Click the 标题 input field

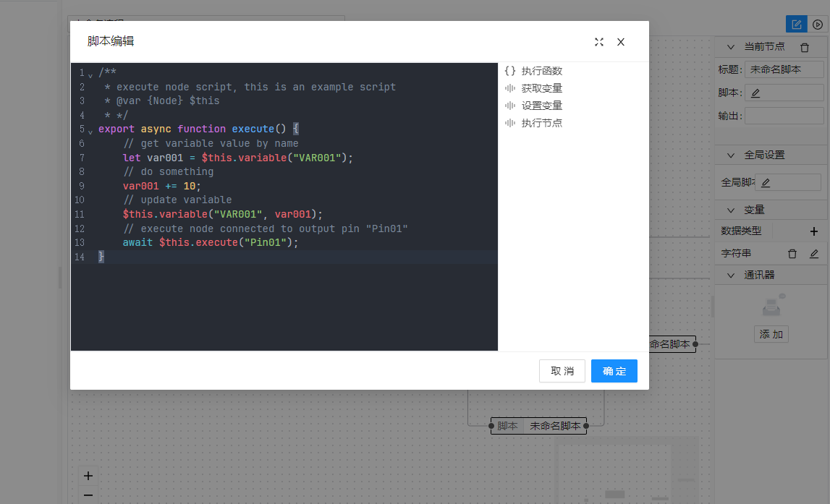784,69
